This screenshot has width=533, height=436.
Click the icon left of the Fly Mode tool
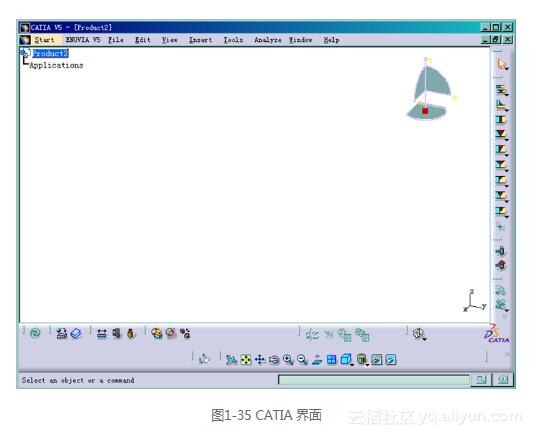(x=204, y=359)
